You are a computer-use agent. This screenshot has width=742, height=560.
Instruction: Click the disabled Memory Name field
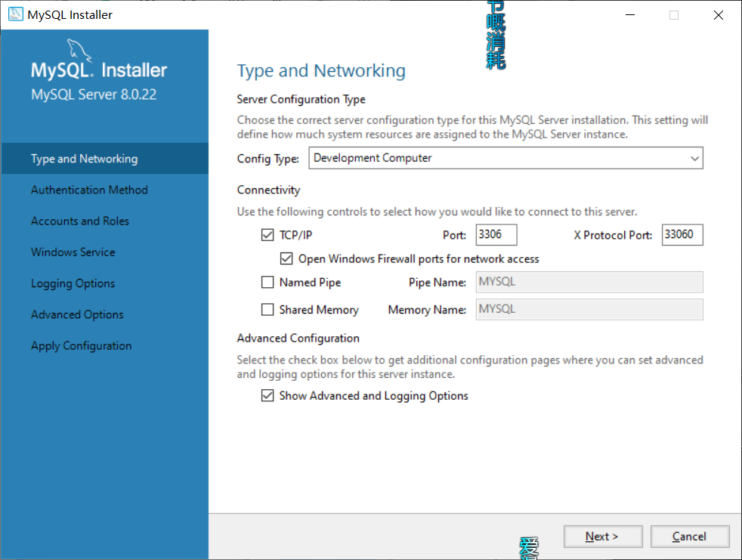[x=589, y=310]
